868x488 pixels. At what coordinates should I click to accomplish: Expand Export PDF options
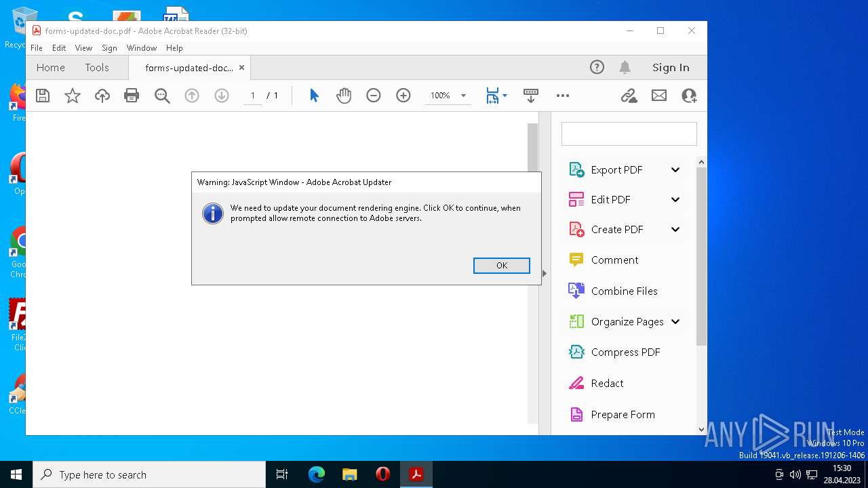coord(675,169)
